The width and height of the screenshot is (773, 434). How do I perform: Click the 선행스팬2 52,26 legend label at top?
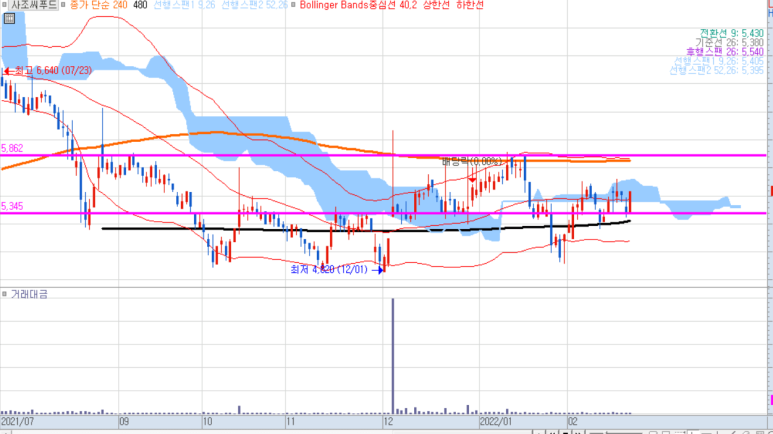(254, 5)
